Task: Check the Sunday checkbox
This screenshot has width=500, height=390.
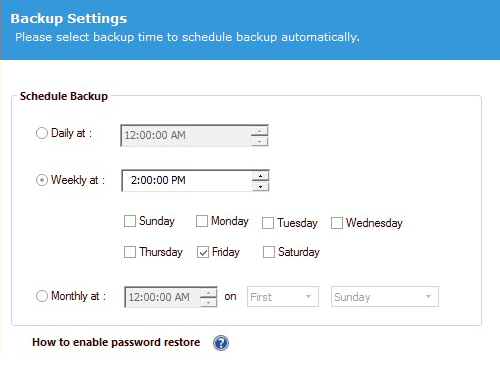Action: coord(130,221)
